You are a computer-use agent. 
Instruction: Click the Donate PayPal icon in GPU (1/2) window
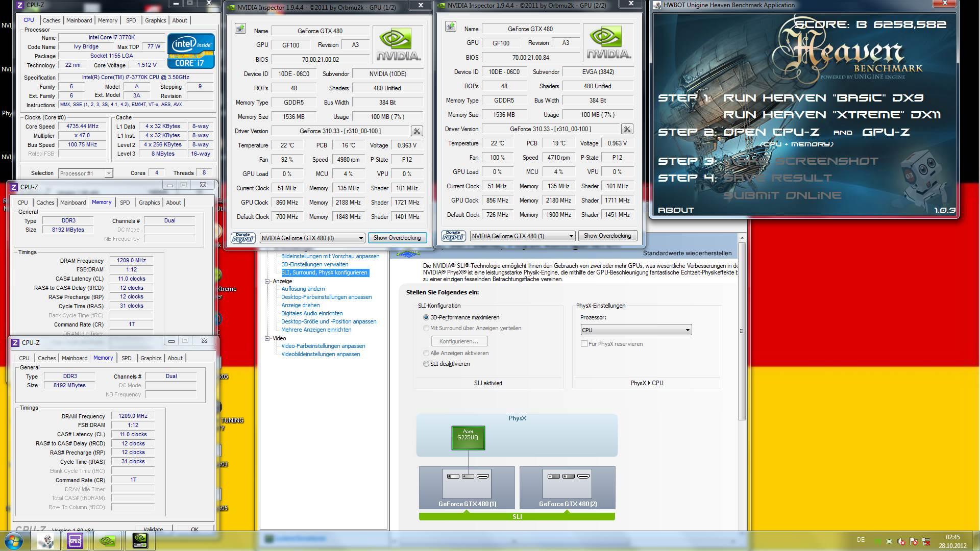pos(243,238)
